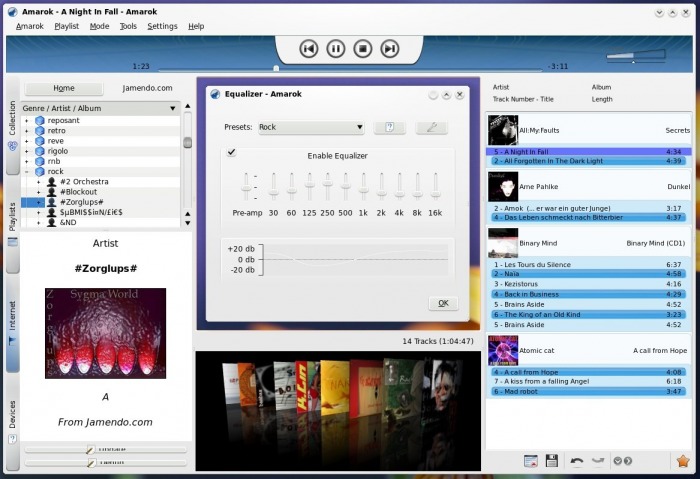Click the clear playlist icon

531,461
